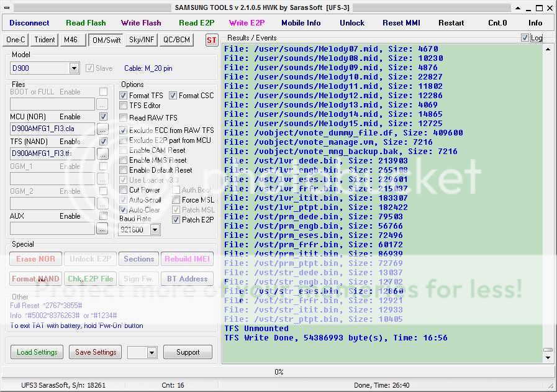Click Cnt.0 in the toolbar

pyautogui.click(x=497, y=23)
